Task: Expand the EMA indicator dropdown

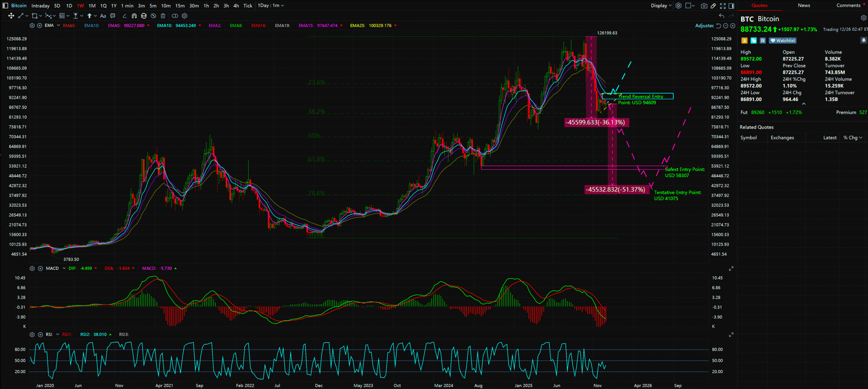Action: (58, 25)
